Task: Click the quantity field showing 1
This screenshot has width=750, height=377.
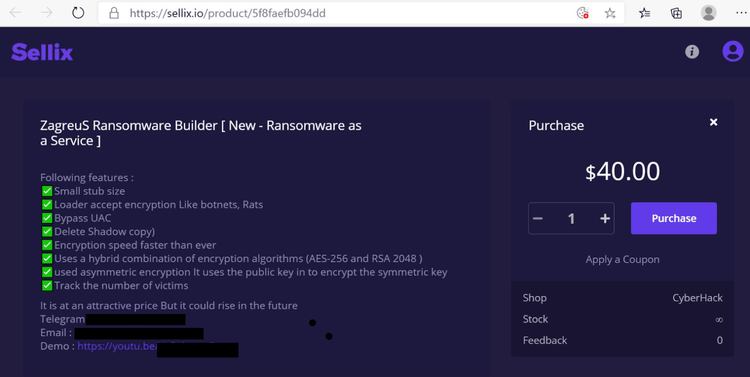Action: click(x=571, y=219)
